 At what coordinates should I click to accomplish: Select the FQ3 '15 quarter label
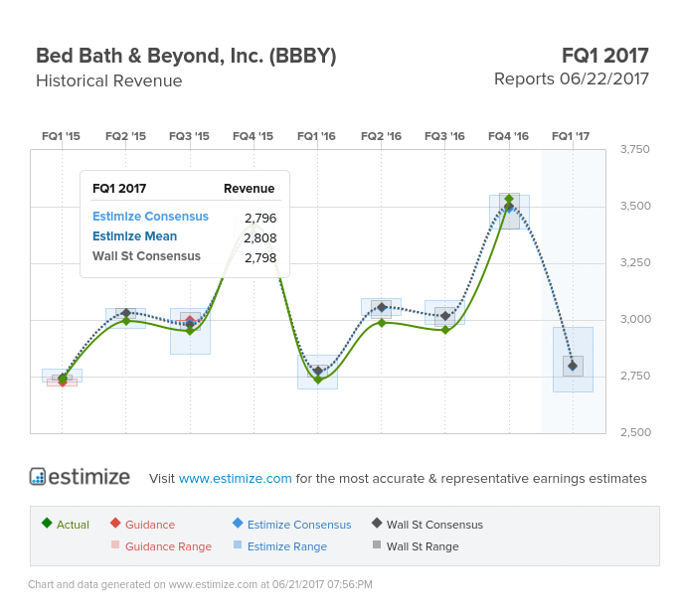pyautogui.click(x=189, y=136)
